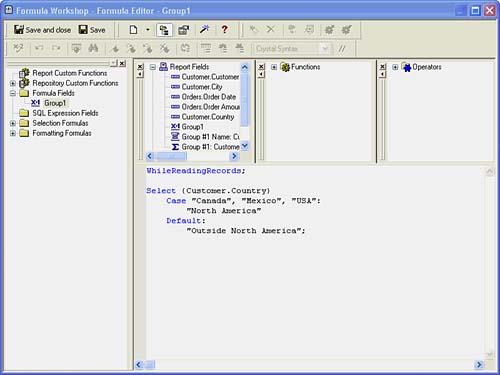
Task: Click the check formula X+2 icon
Action: coord(18,49)
